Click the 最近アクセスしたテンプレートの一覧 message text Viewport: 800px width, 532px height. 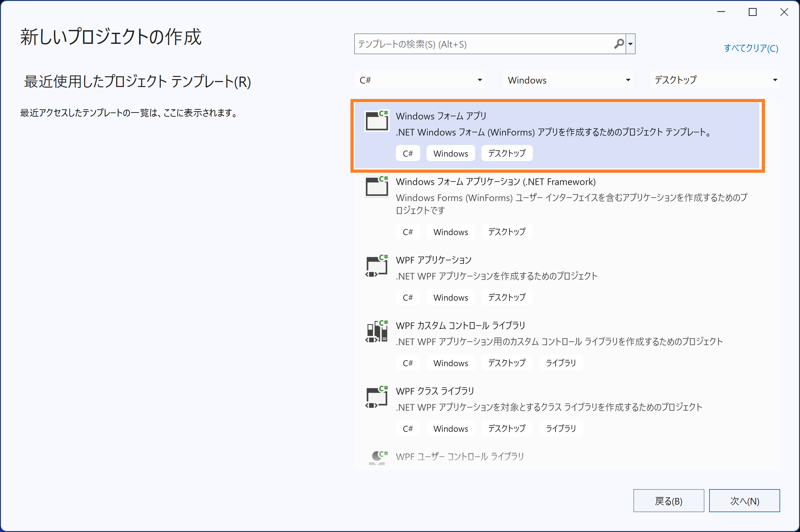pos(129,113)
